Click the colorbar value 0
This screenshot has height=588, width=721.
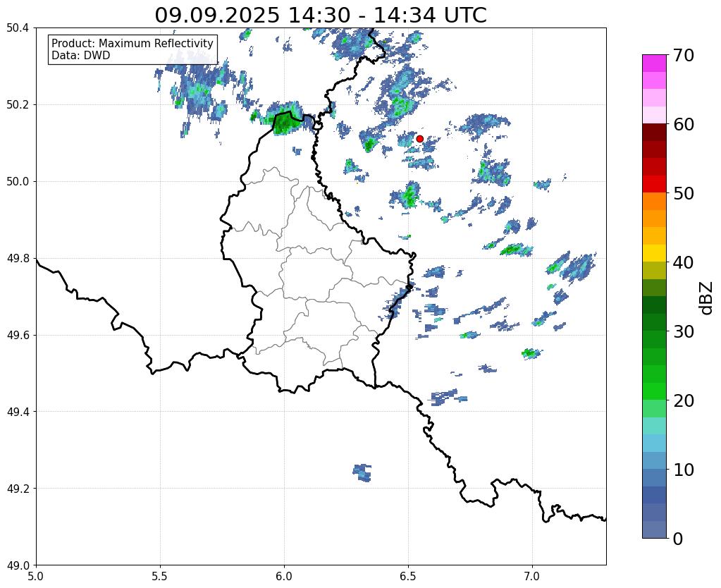coord(678,539)
